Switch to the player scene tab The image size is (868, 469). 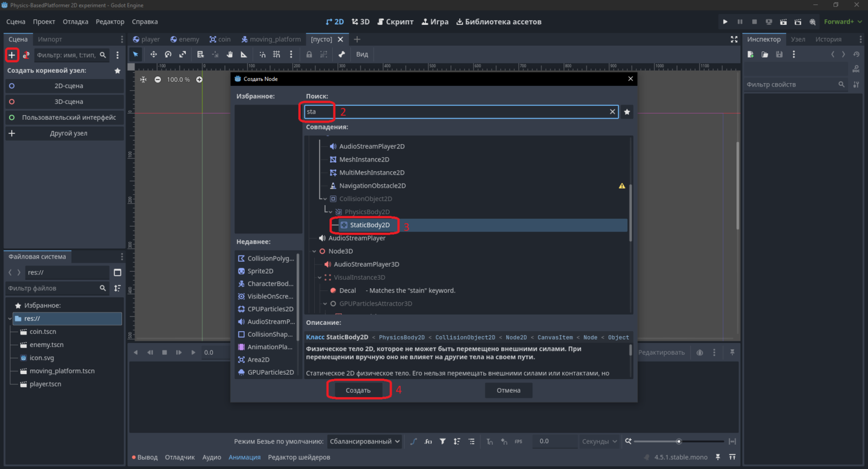tap(146, 40)
